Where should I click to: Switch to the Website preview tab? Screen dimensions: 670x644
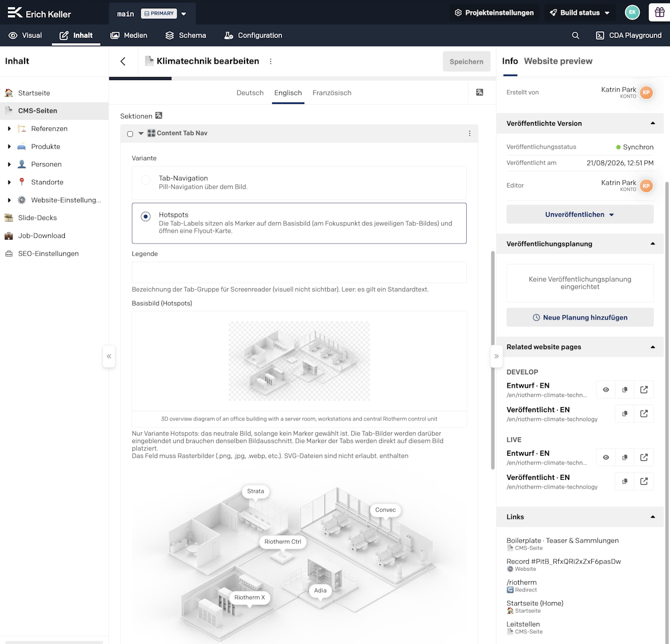click(x=558, y=61)
